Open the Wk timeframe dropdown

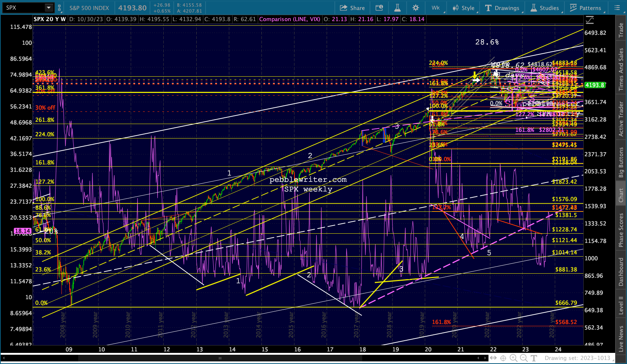436,8
